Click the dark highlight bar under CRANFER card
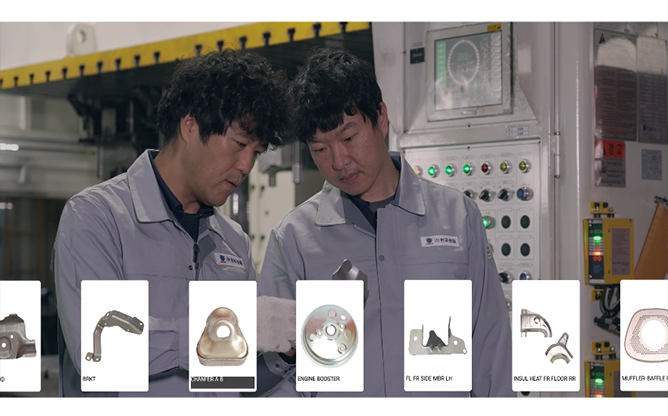 coord(222,382)
